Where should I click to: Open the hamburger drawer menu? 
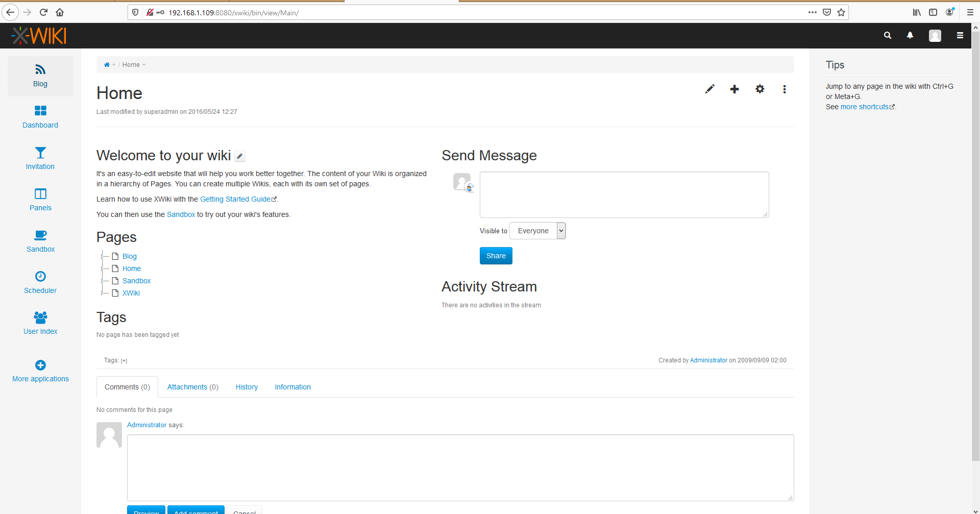click(960, 35)
